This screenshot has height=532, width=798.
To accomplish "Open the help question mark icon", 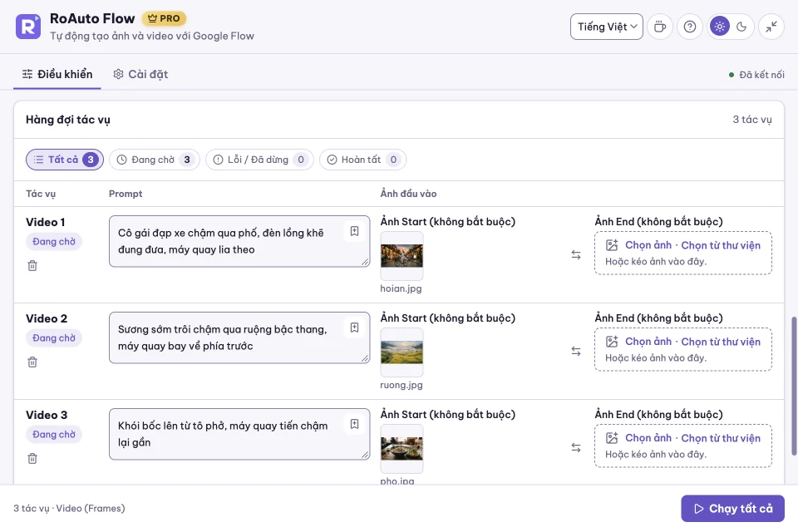I will pyautogui.click(x=690, y=27).
